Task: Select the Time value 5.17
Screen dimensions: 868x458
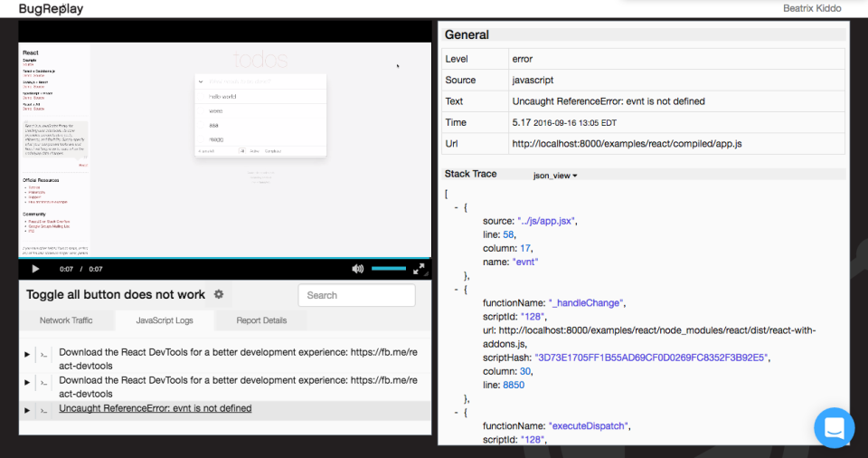Action: tap(522, 122)
